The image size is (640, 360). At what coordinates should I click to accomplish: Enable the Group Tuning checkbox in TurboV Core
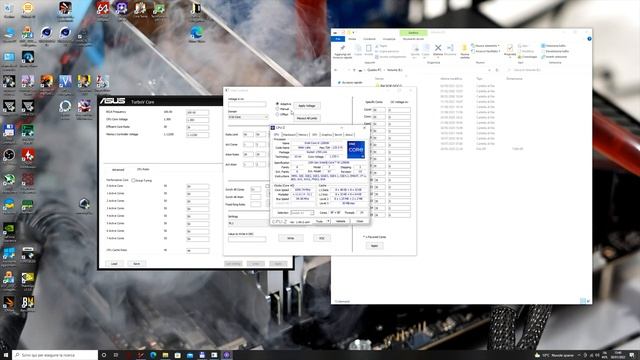pyautogui.click(x=133, y=180)
